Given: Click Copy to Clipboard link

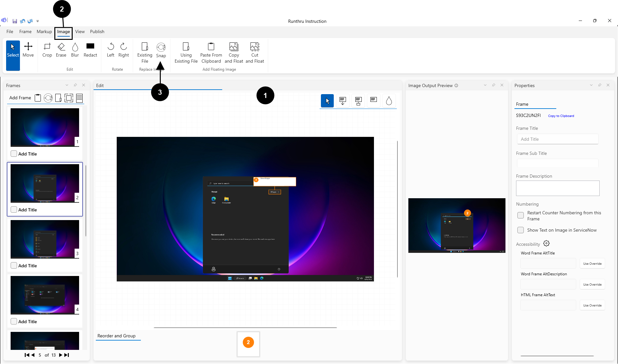Looking at the screenshot, I should [561, 116].
